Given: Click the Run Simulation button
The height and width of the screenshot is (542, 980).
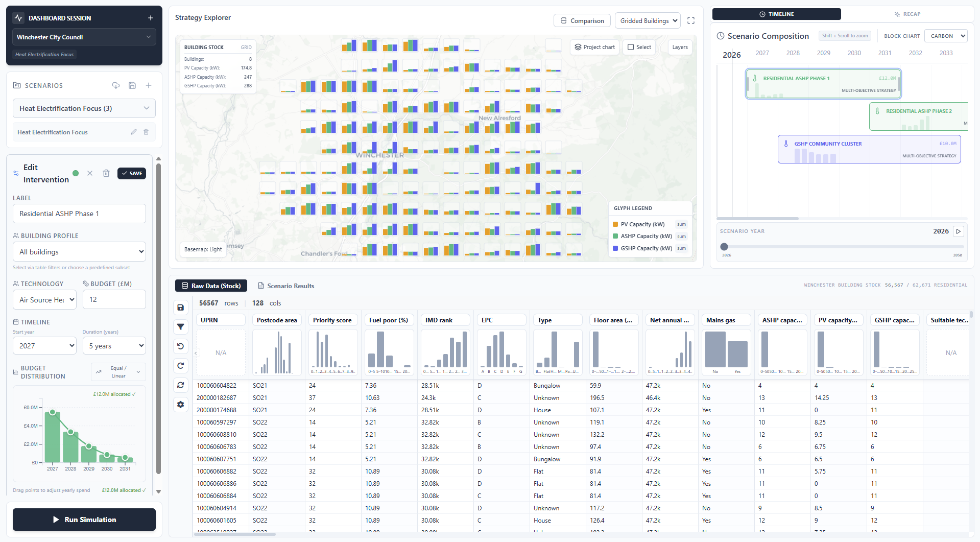Looking at the screenshot, I should pyautogui.click(x=84, y=519).
